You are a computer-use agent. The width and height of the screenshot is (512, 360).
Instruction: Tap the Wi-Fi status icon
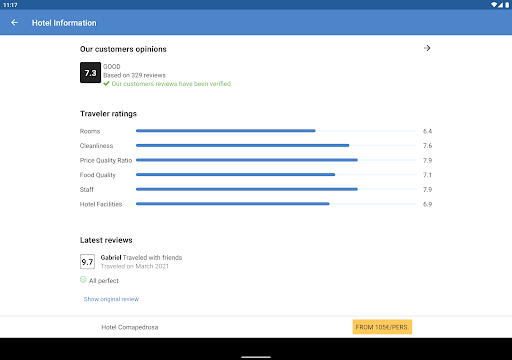(x=494, y=5)
